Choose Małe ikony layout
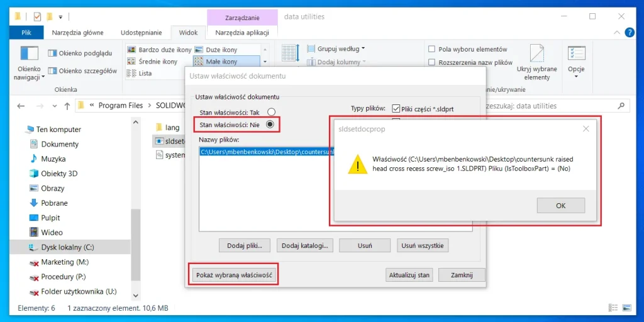Image resolution: width=644 pixels, height=322 pixels. tap(226, 62)
